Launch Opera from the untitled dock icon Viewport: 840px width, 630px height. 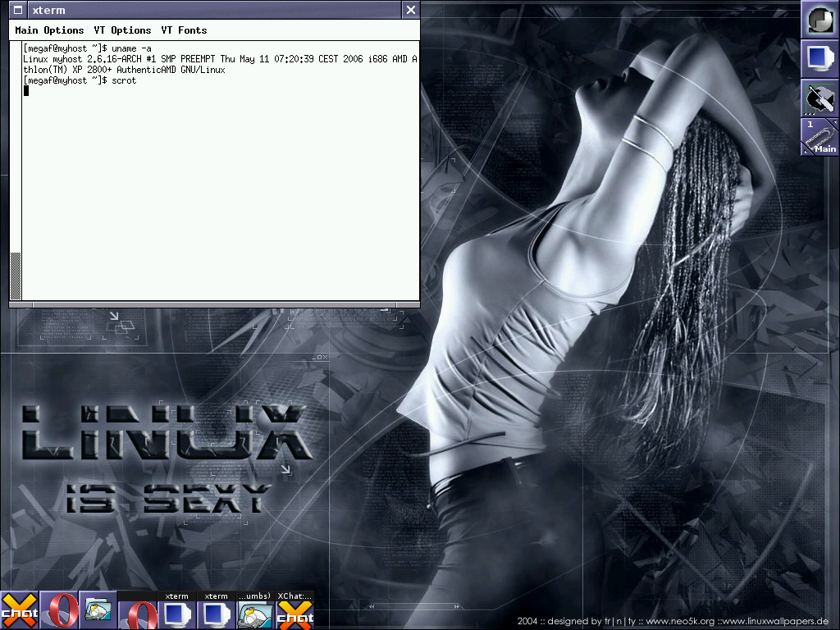pos(59,610)
